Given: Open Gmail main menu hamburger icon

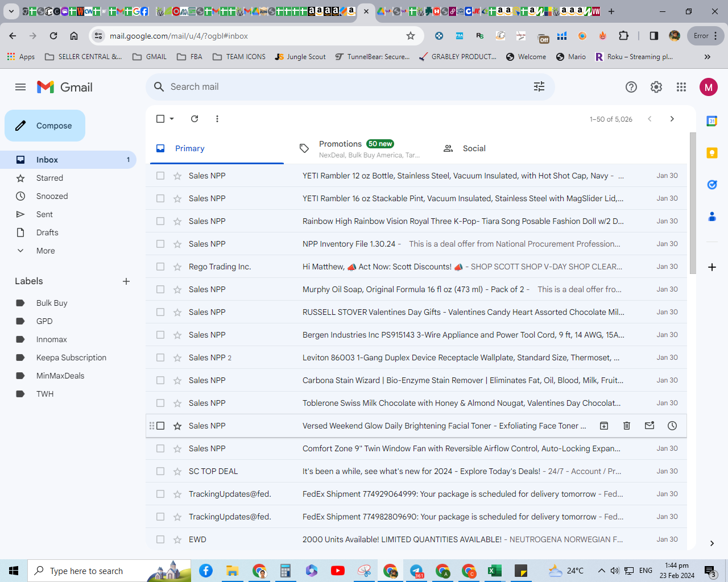Looking at the screenshot, I should pyautogui.click(x=20, y=87).
